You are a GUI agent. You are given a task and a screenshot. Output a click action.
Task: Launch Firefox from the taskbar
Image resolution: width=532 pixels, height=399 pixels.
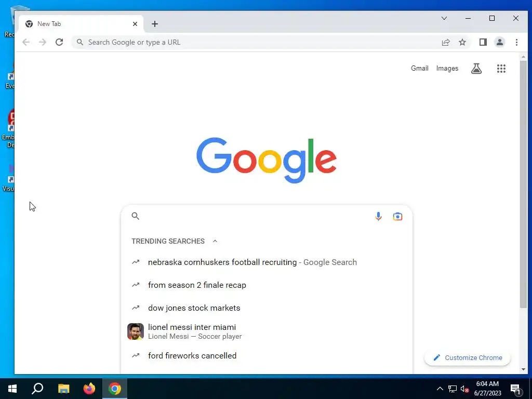coord(89,389)
